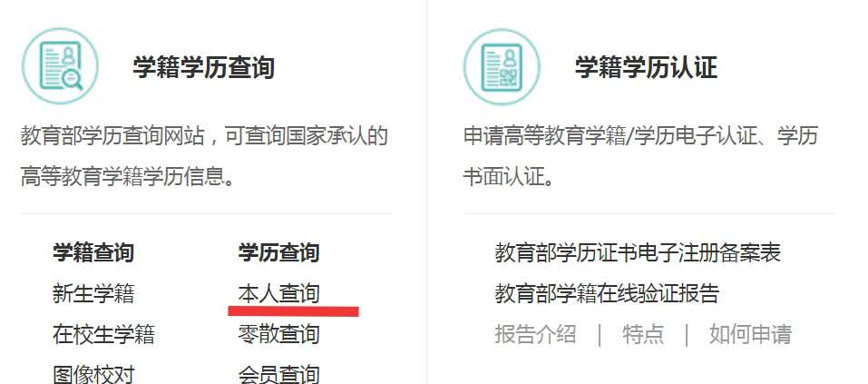
Task: Click 会员查询 link
Action: point(279,374)
